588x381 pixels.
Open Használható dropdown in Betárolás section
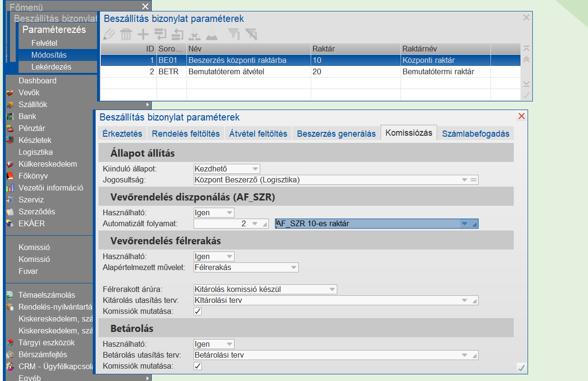point(230,344)
